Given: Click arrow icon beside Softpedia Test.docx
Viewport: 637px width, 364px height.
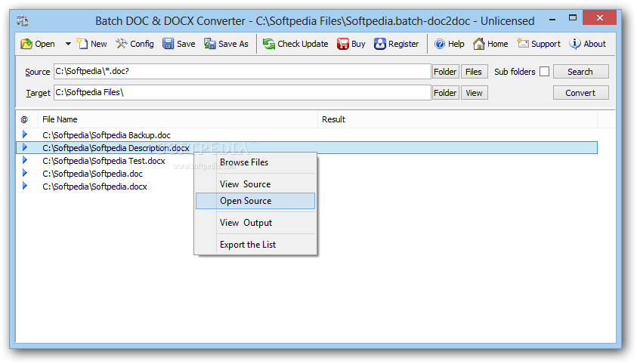Looking at the screenshot, I should click(25, 160).
